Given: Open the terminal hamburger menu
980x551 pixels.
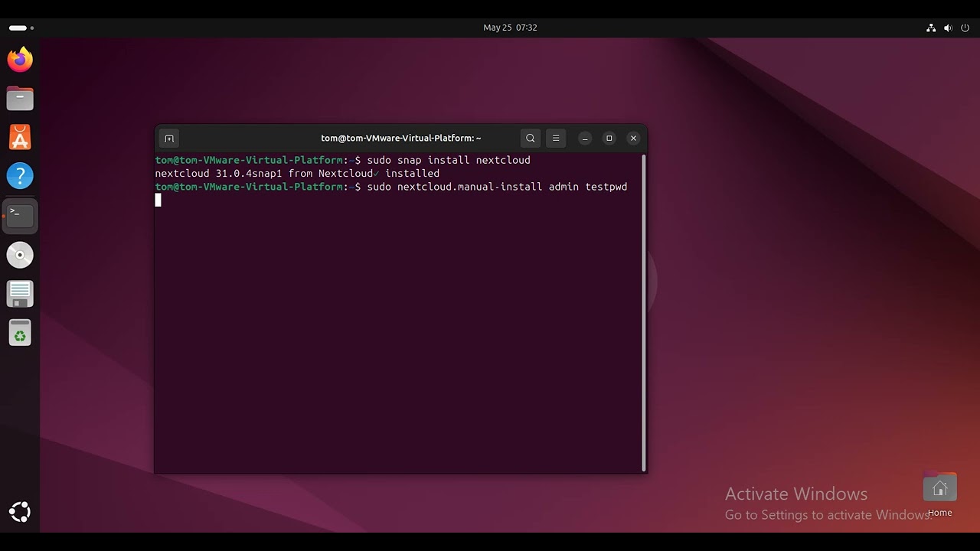Looking at the screenshot, I should 556,139.
